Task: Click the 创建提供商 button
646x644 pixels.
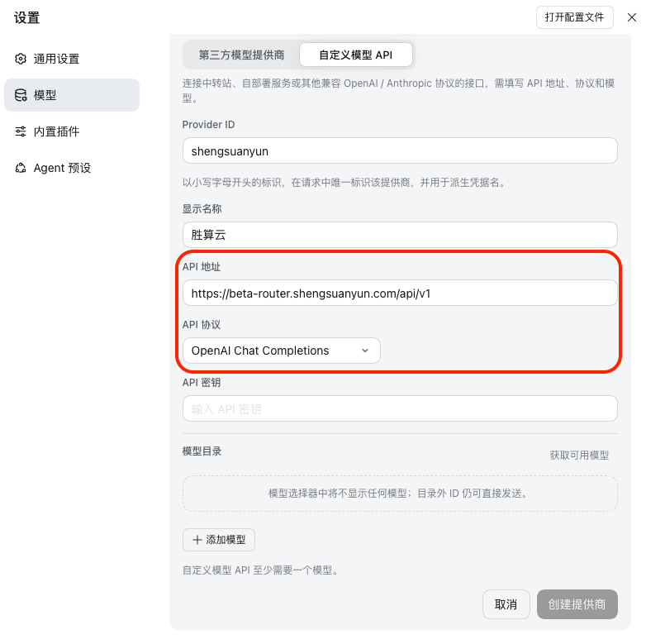Action: 577,604
